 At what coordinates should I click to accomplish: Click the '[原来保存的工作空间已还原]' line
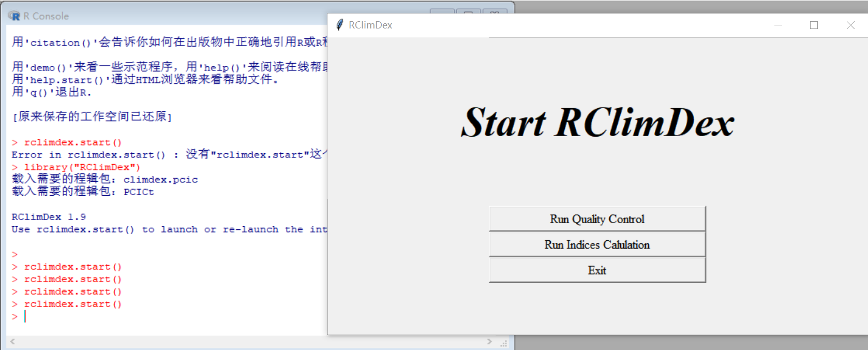[x=92, y=116]
